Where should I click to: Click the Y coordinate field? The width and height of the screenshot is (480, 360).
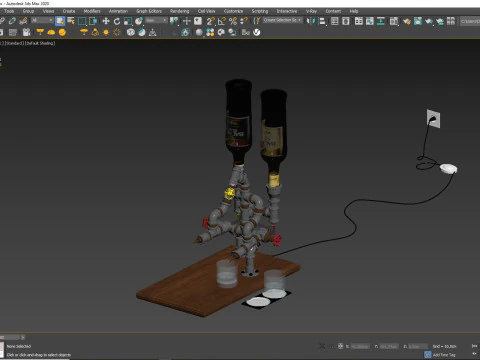pos(389,346)
